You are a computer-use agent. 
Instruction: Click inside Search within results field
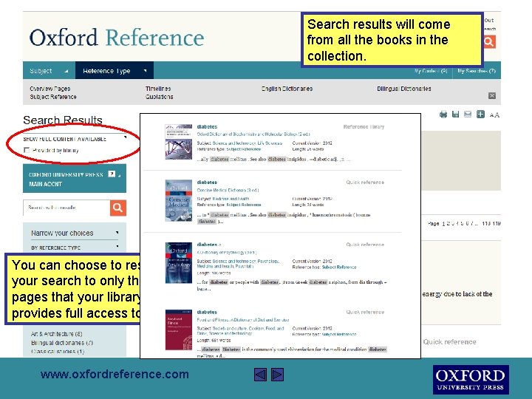point(66,208)
